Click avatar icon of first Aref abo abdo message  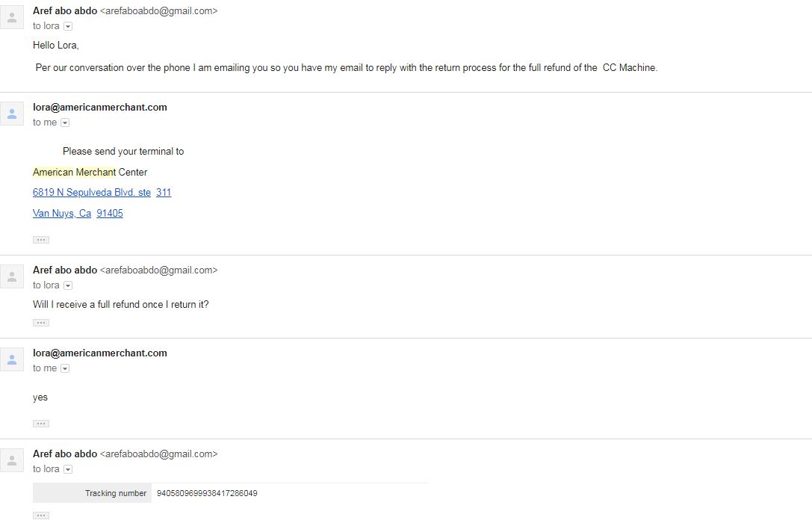click(x=11, y=18)
